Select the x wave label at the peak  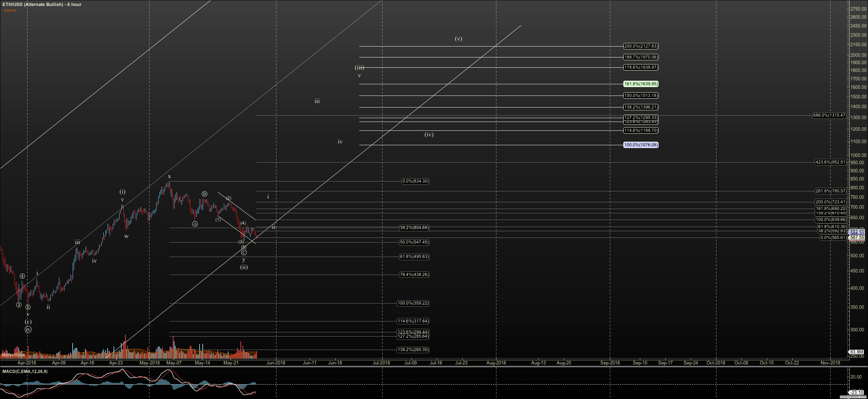coord(169,176)
